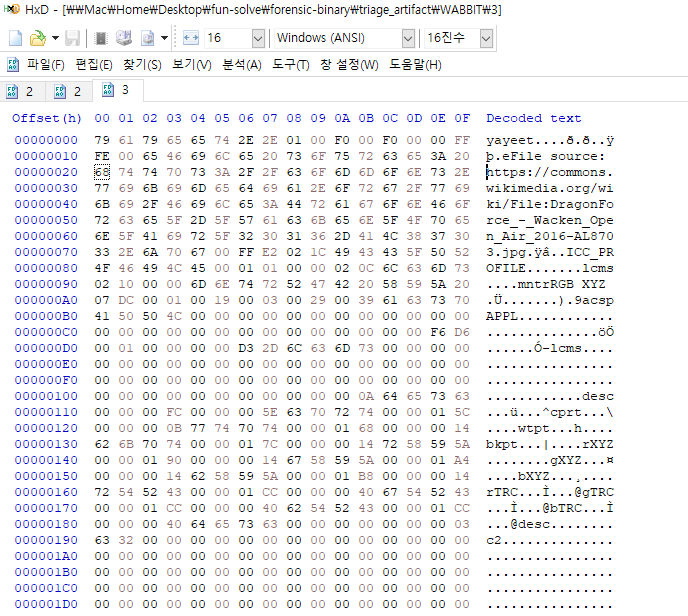Open the bytes per row dropdown arrow

coord(258,38)
